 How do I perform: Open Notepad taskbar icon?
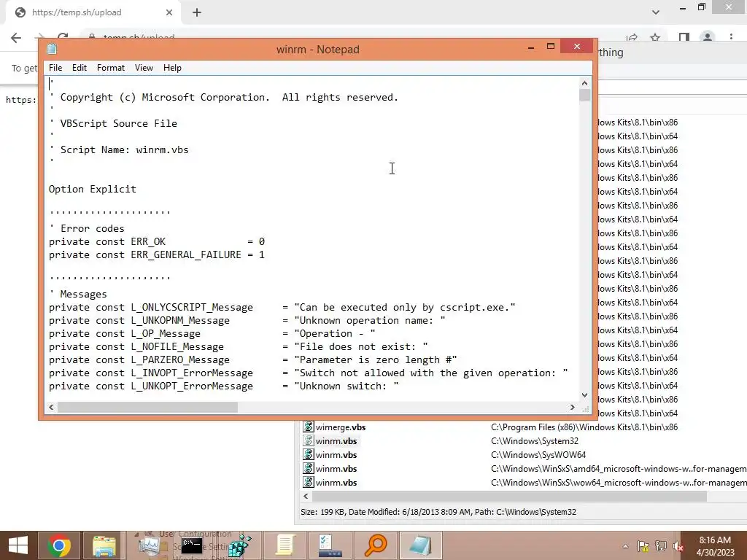point(421,545)
